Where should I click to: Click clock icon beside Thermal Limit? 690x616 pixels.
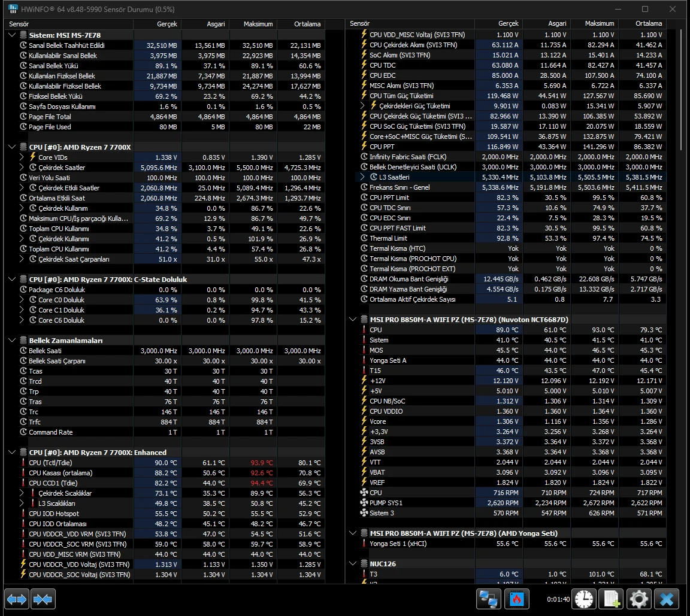coord(364,238)
